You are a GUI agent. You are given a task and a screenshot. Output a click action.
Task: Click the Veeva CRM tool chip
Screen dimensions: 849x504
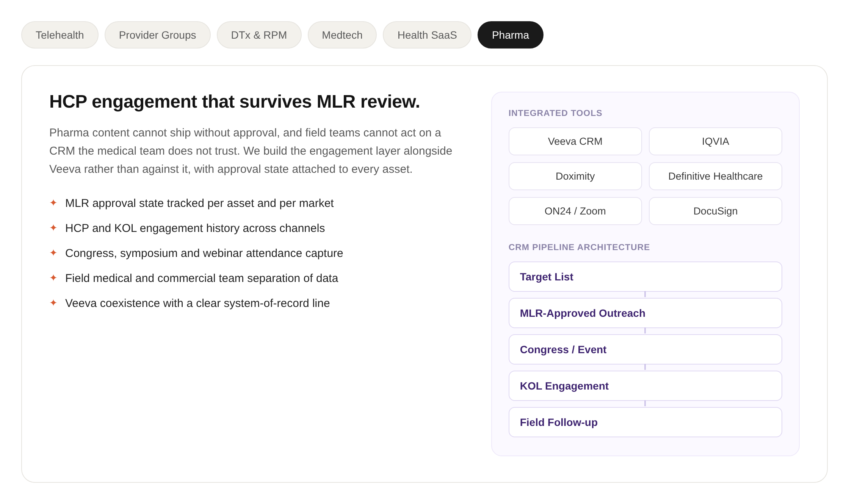[x=575, y=141]
